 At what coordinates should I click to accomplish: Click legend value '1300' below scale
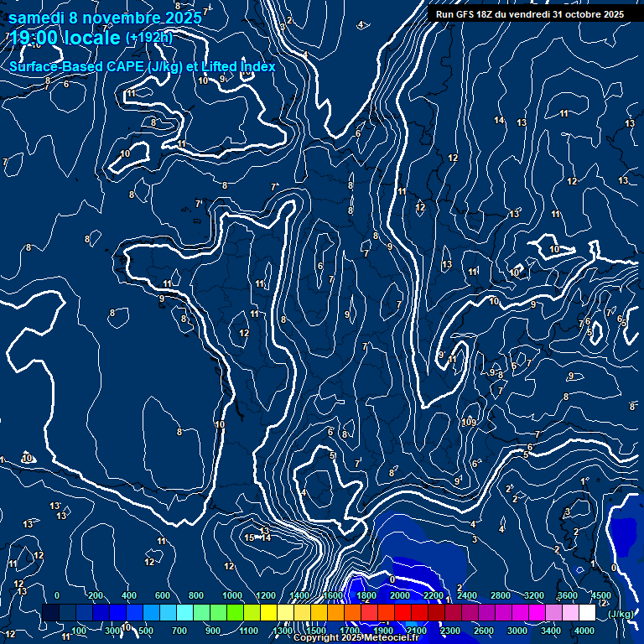pos(283,631)
